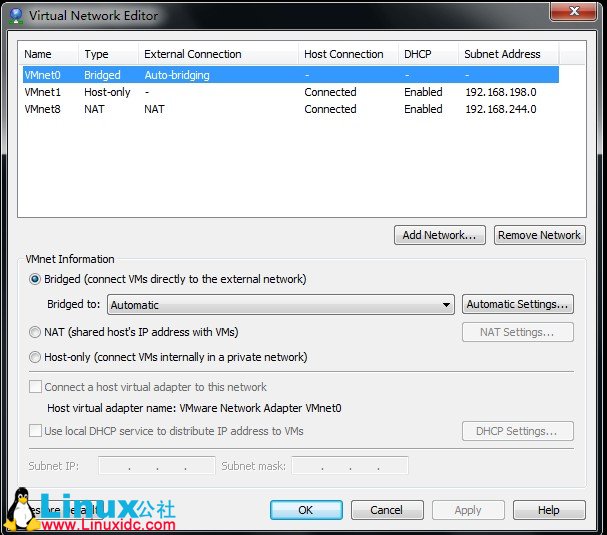Tick Connect a host virtual adapter checkbox
Screen dimensions: 607x535
[35, 387]
